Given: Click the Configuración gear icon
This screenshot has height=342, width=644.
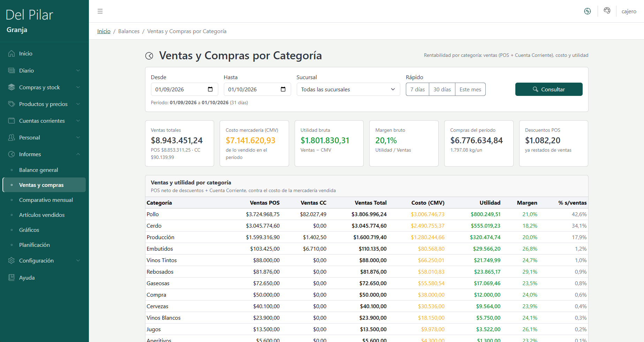Looking at the screenshot, I should (x=12, y=260).
